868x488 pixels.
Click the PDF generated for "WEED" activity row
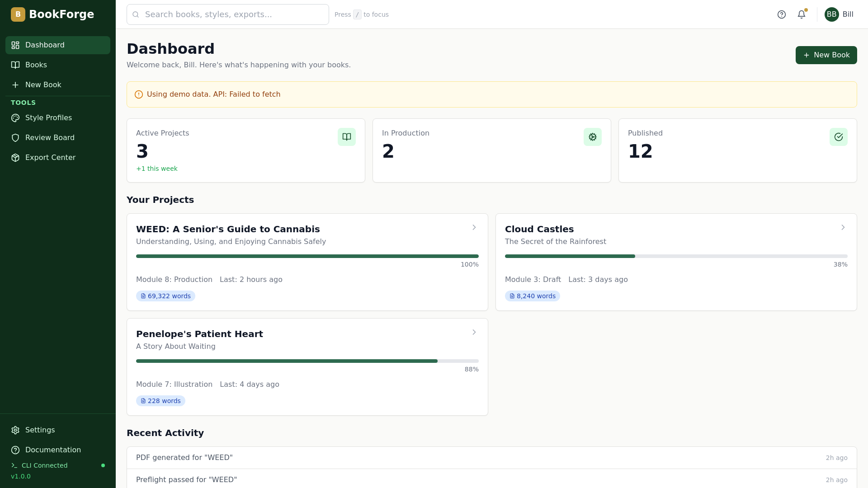click(x=492, y=458)
